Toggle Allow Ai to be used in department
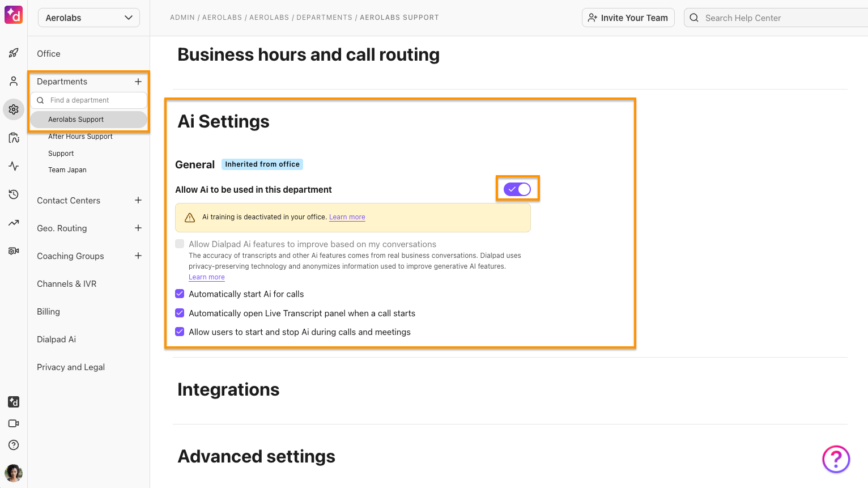This screenshot has width=868, height=488. [517, 189]
